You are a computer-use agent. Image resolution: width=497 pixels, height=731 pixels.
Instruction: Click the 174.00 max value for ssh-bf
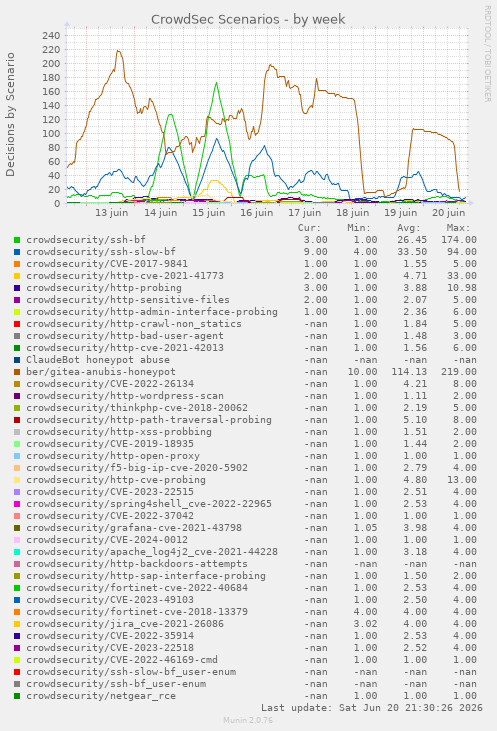[459, 240]
